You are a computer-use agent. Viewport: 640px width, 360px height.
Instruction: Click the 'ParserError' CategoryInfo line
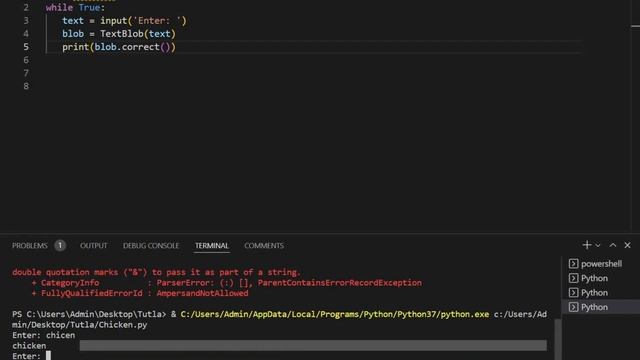pos(227,283)
